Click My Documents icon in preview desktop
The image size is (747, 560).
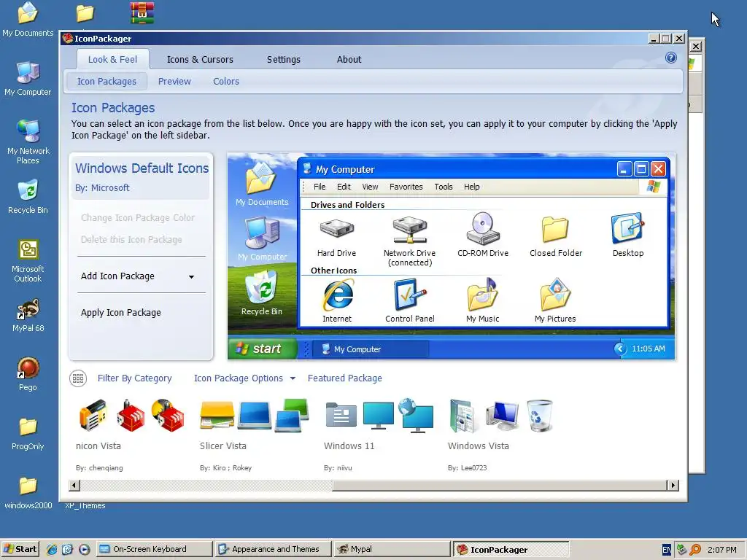click(262, 179)
